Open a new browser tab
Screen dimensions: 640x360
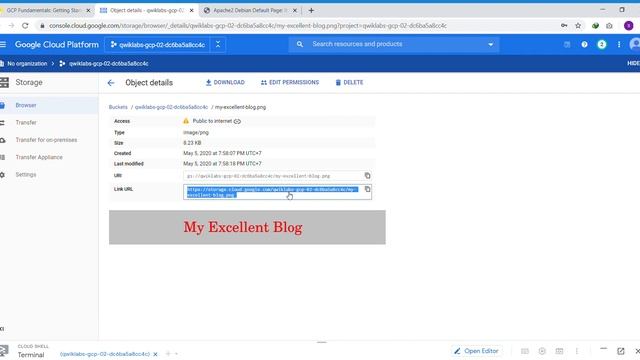[x=311, y=11]
